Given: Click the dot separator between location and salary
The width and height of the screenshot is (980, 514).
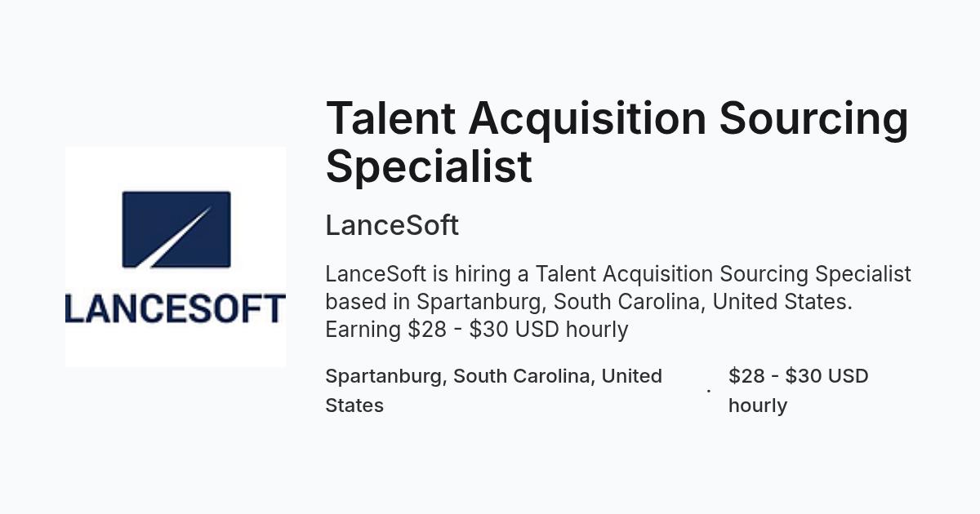Looking at the screenshot, I should pyautogui.click(x=708, y=391).
